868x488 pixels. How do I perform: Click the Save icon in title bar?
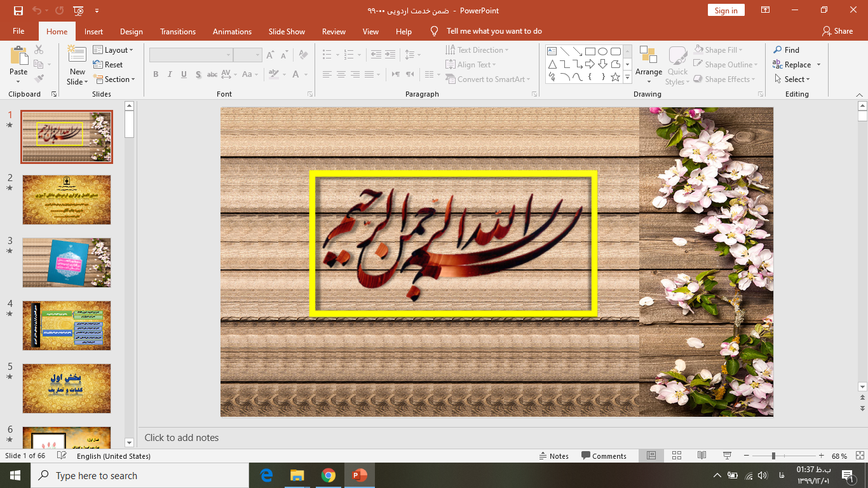18,11
